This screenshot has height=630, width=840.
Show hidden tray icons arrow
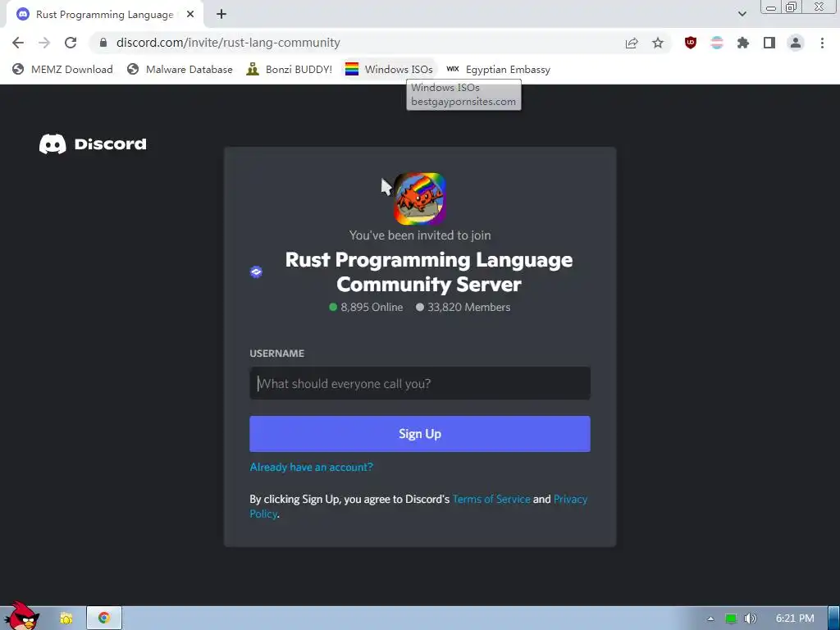pos(710,619)
